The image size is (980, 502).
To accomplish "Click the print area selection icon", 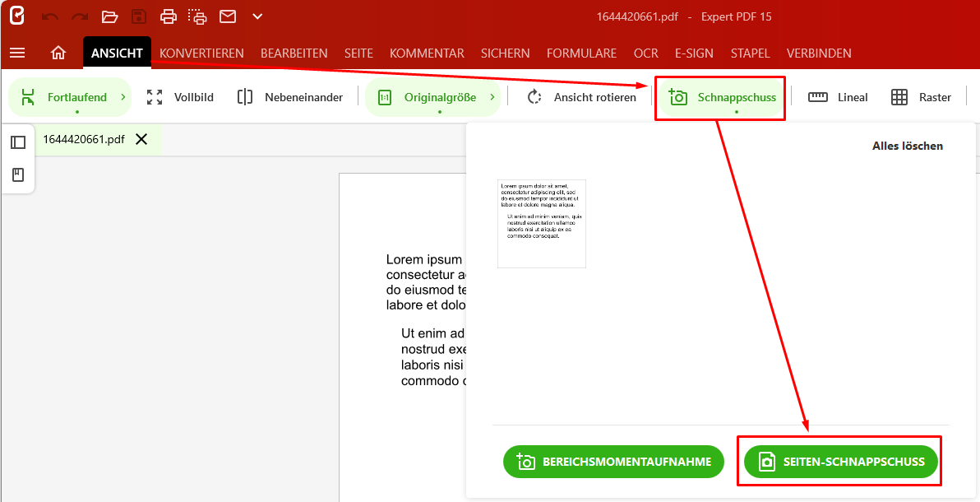I will [x=196, y=17].
